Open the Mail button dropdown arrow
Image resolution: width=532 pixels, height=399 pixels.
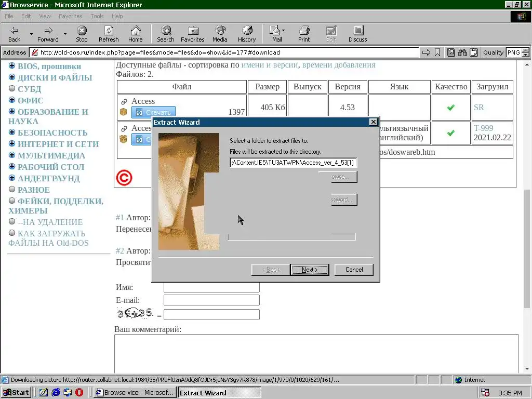coord(283,31)
